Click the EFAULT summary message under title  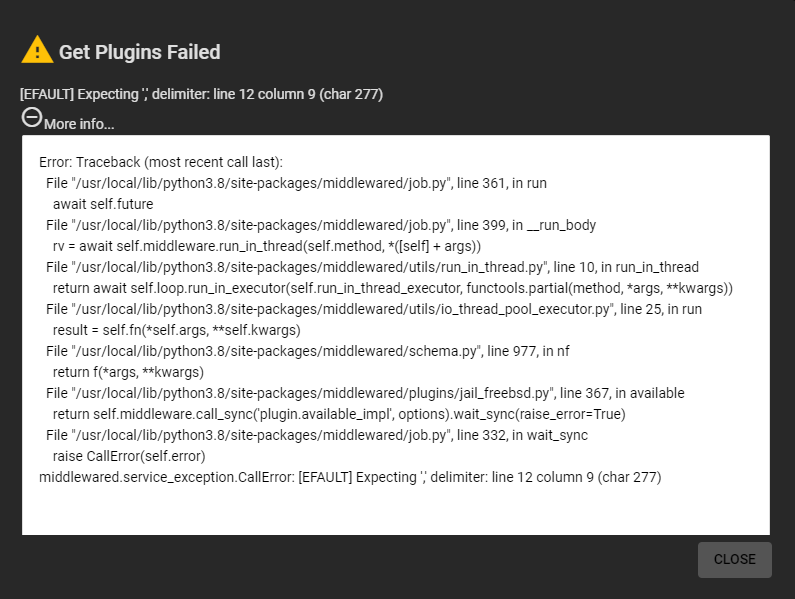201,94
